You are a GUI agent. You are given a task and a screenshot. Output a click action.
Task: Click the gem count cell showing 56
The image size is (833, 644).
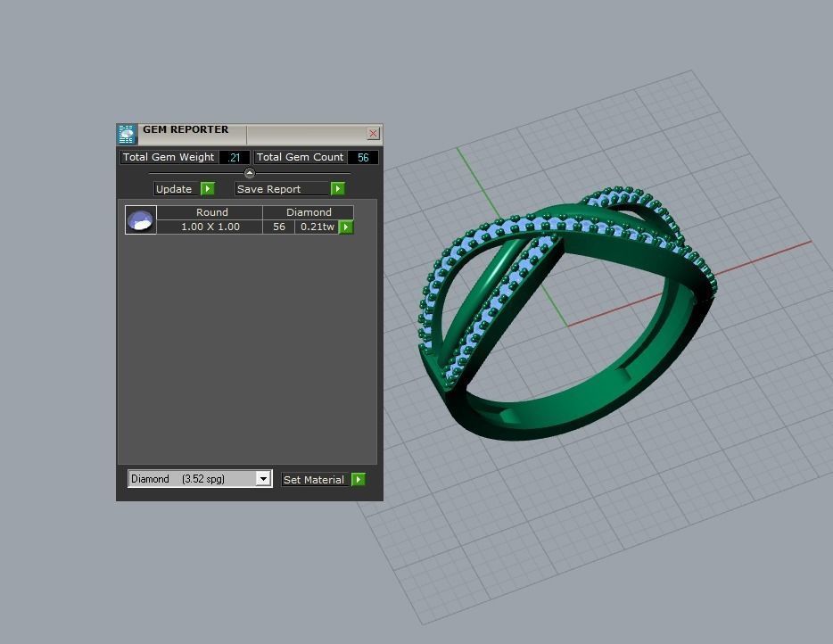point(279,227)
